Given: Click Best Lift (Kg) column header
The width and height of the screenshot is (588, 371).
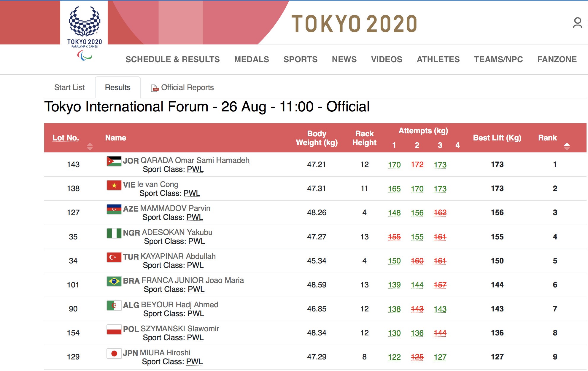Looking at the screenshot, I should [x=497, y=138].
